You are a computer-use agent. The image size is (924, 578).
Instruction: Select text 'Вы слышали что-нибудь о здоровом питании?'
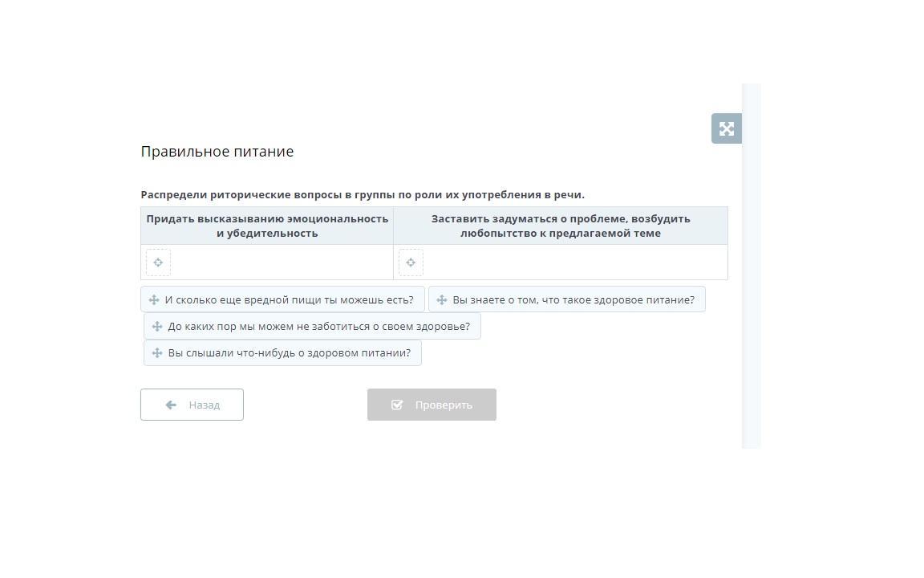pos(289,353)
